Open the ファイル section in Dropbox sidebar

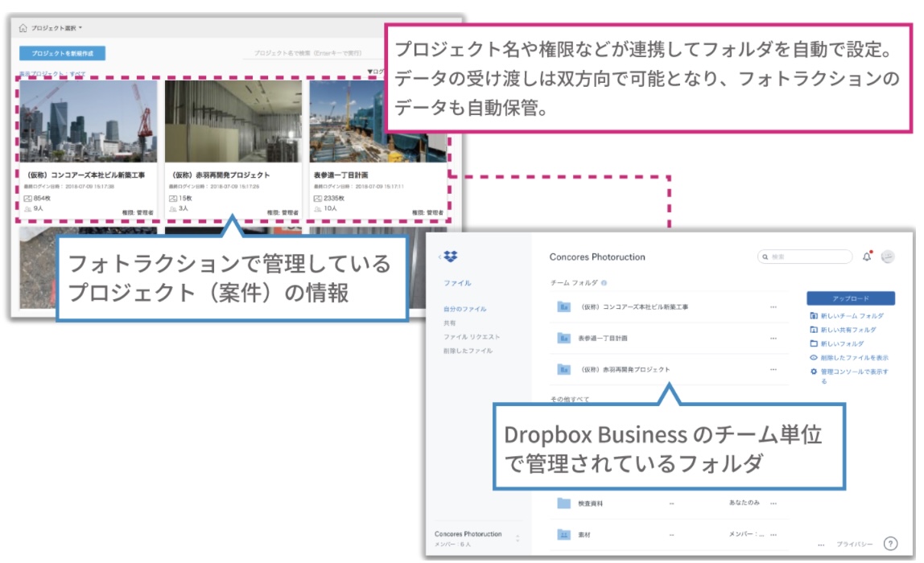tap(457, 283)
